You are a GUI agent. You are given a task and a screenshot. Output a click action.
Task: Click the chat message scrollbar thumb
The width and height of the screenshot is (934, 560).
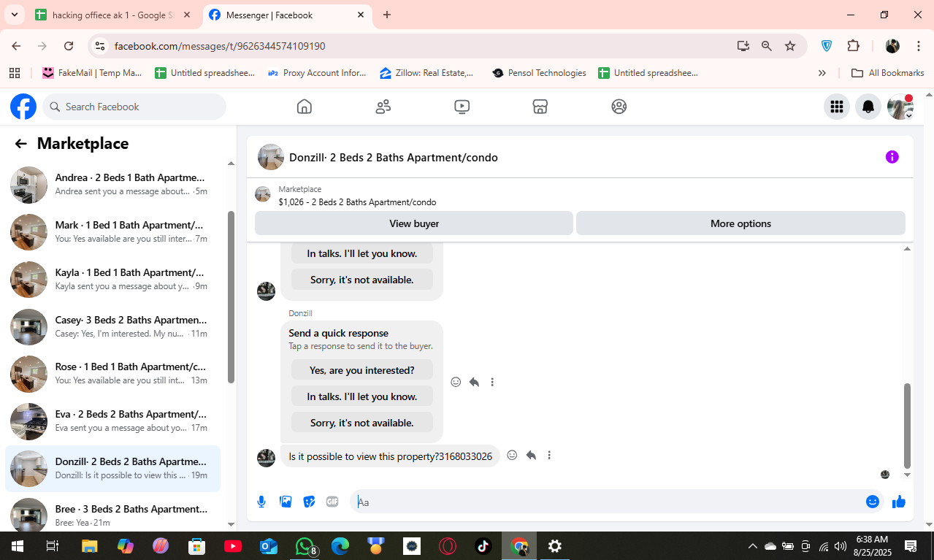(908, 426)
